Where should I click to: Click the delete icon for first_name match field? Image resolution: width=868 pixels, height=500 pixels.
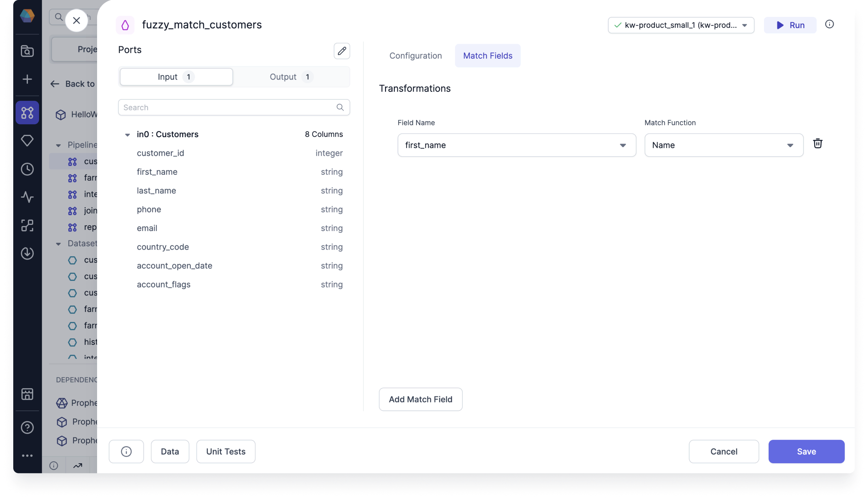click(x=818, y=144)
